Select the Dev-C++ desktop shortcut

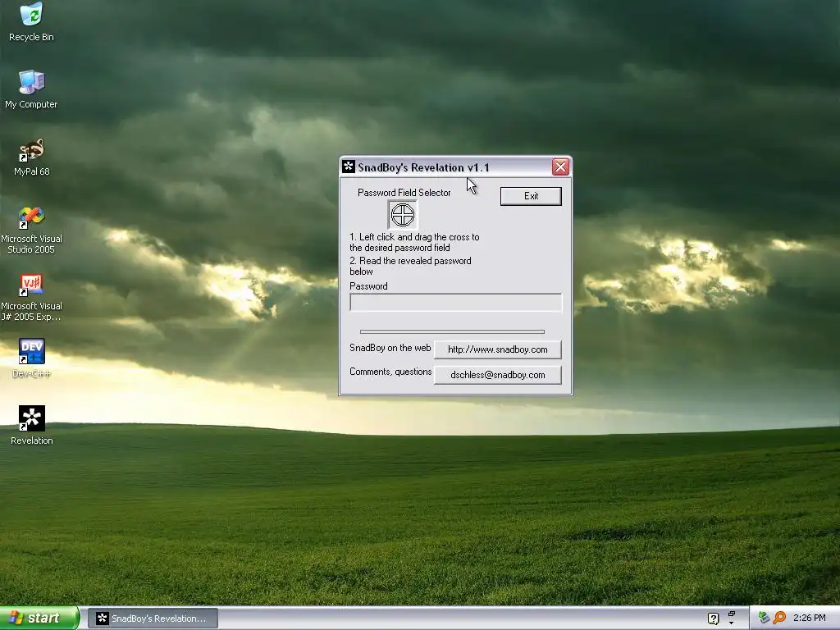point(32,358)
